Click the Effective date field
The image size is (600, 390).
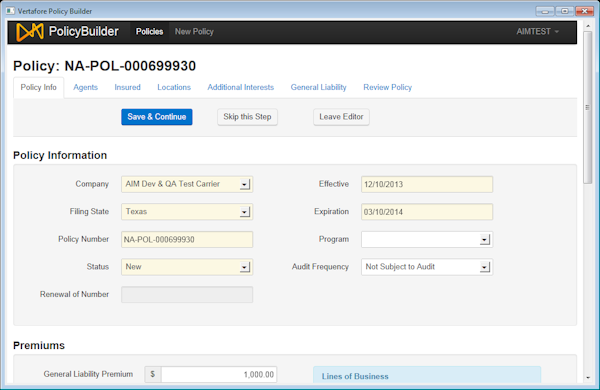pos(427,184)
